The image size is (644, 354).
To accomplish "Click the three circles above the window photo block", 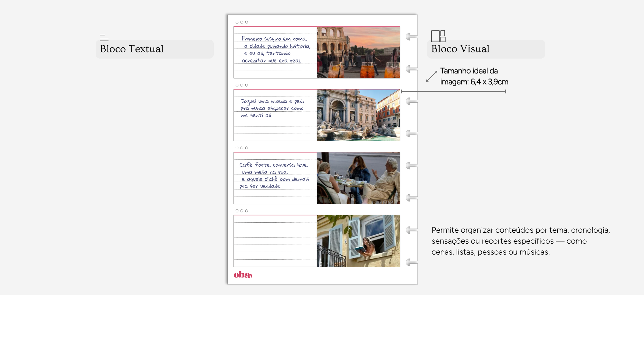I will (242, 211).
